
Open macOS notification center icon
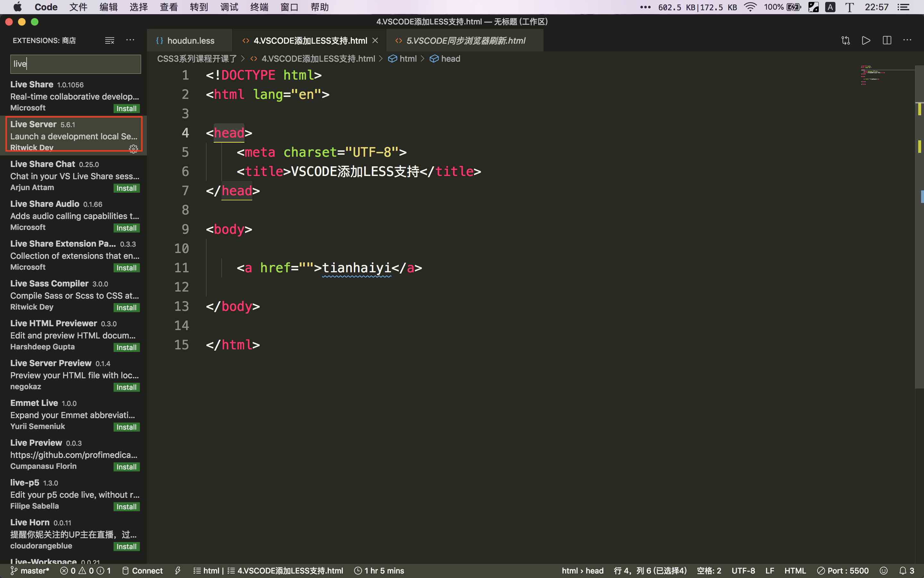coord(903,7)
